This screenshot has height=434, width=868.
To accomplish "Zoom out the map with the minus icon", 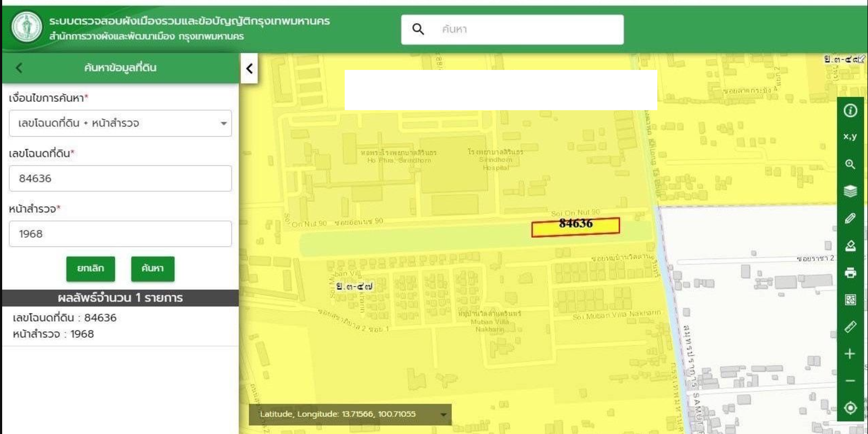I will coord(850,381).
